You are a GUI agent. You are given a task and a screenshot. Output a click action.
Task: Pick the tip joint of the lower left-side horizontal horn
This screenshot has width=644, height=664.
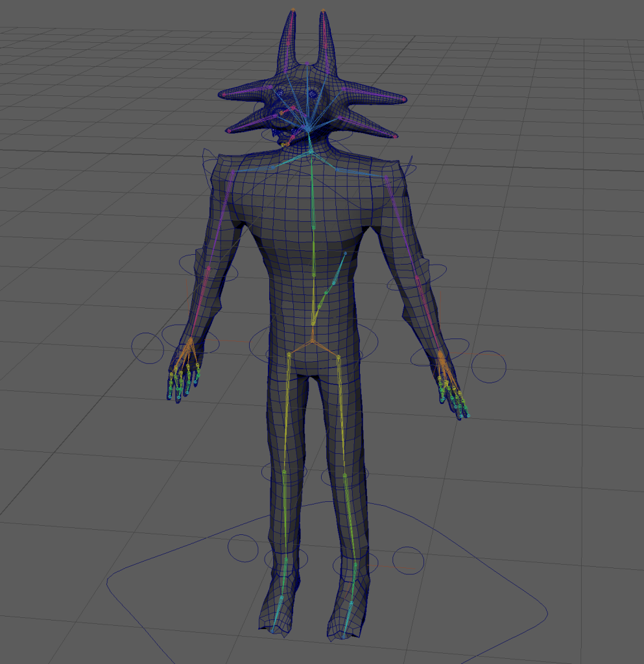pyautogui.click(x=229, y=131)
